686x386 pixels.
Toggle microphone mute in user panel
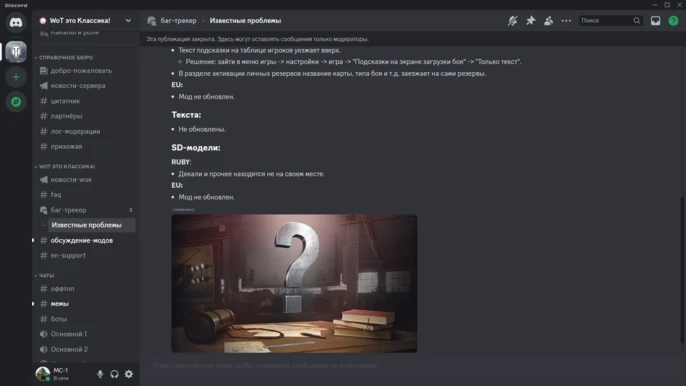100,374
